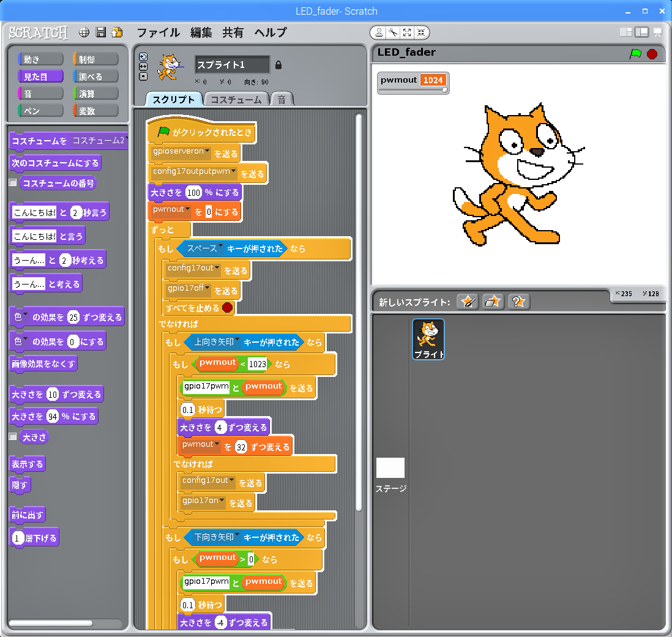Viewport: 672px width, 637px height.
Task: Click the green flag to start scripts
Action: click(635, 54)
